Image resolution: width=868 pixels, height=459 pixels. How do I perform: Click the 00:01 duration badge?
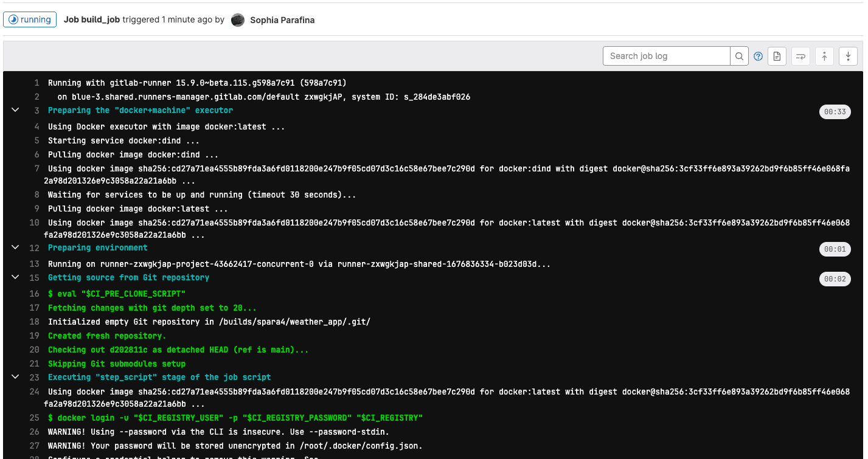(x=835, y=249)
